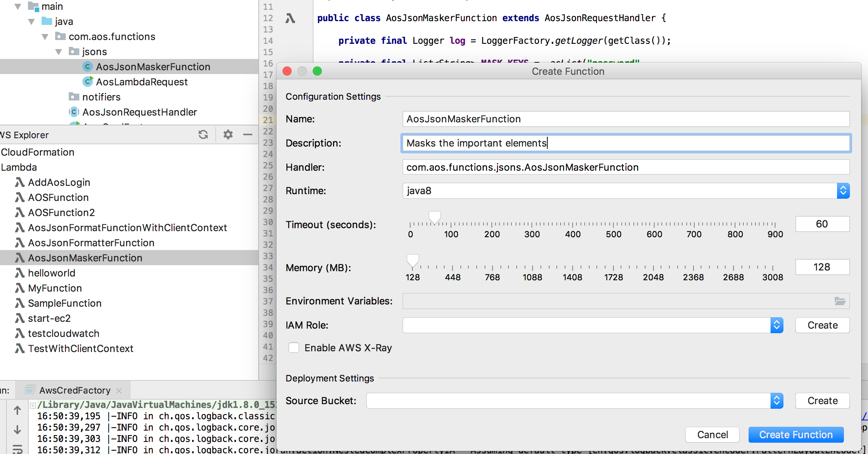868x454 pixels.
Task: Open the Source Bucket dropdown
Action: coord(777,401)
